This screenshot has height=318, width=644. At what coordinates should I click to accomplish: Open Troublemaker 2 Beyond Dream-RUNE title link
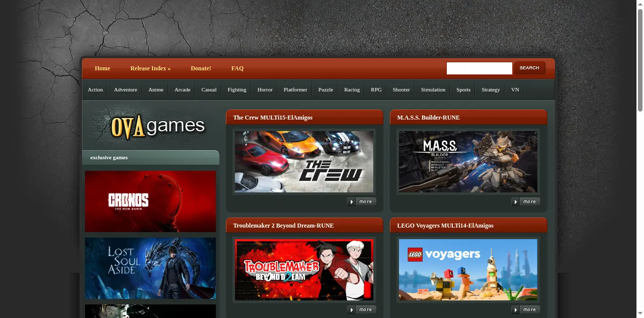283,226
